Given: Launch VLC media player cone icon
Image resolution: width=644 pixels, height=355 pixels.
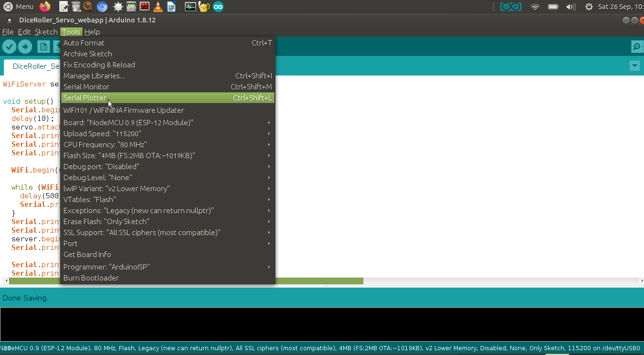Looking at the screenshot, I should pos(158,7).
